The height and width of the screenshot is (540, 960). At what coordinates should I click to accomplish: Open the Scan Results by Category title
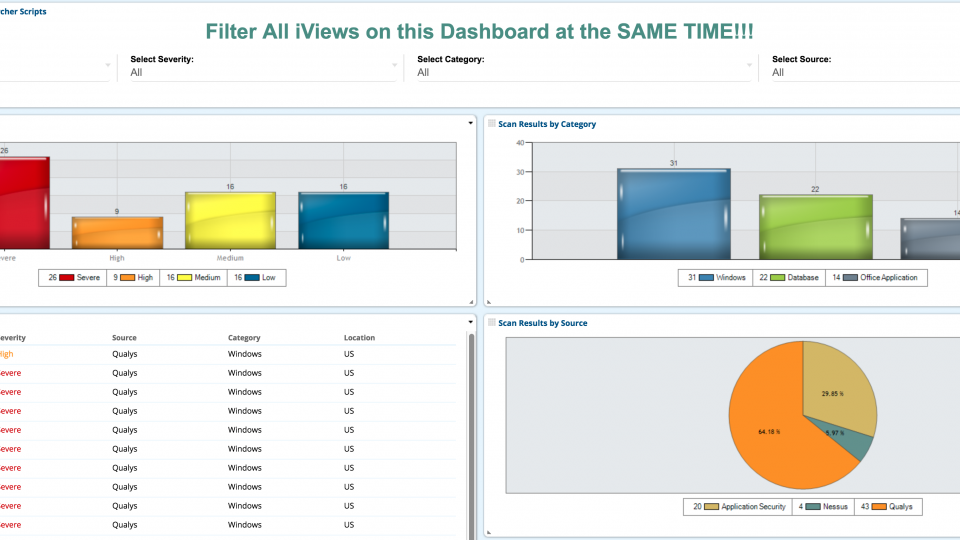pos(547,124)
